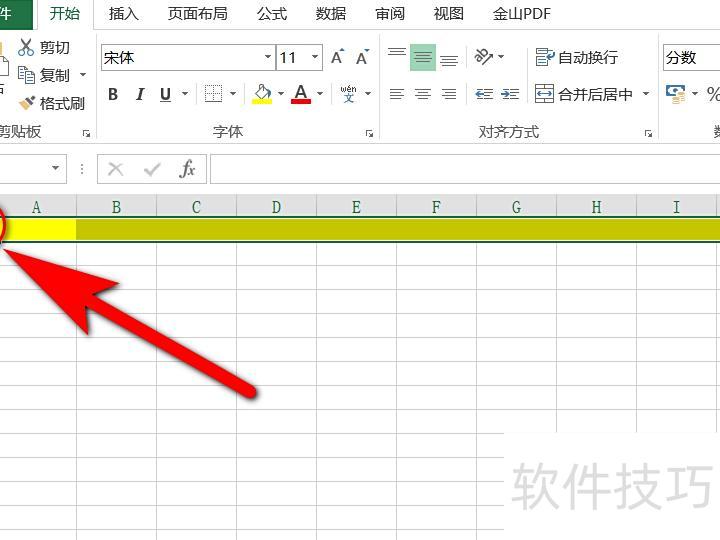Expand font color palette arrow

coord(320,94)
